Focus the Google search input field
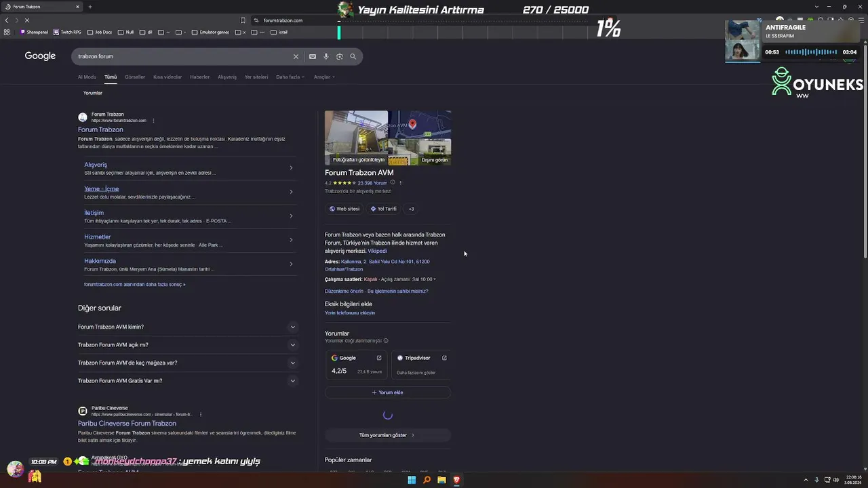 (183, 56)
